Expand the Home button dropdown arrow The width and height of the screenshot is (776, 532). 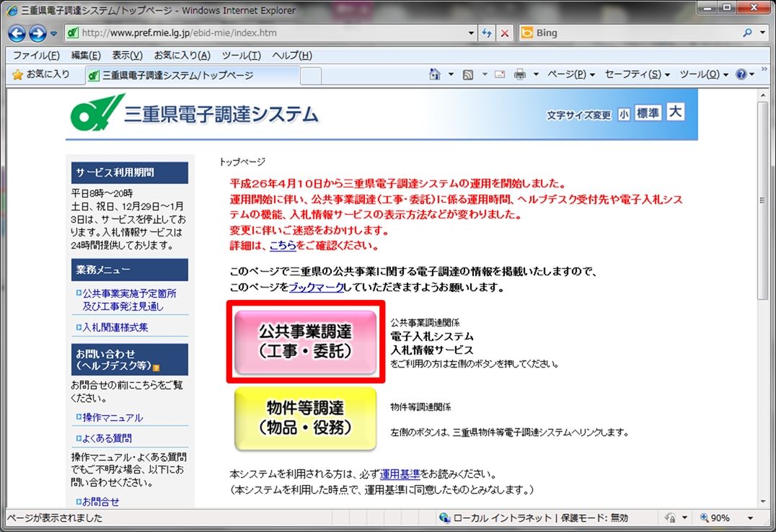tap(451, 75)
